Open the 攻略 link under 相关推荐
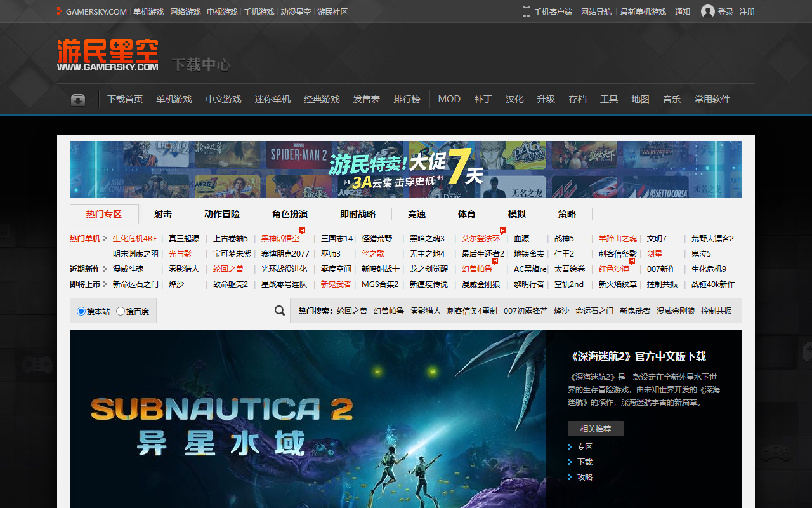812x508 pixels. pyautogui.click(x=585, y=478)
